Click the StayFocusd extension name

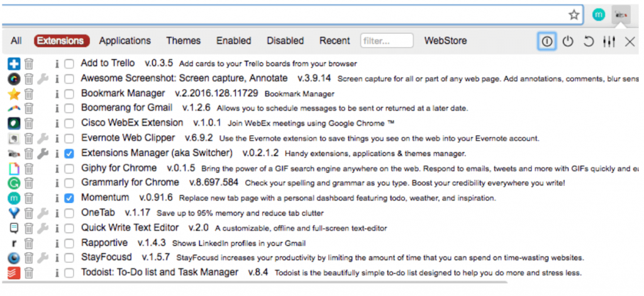click(x=106, y=258)
